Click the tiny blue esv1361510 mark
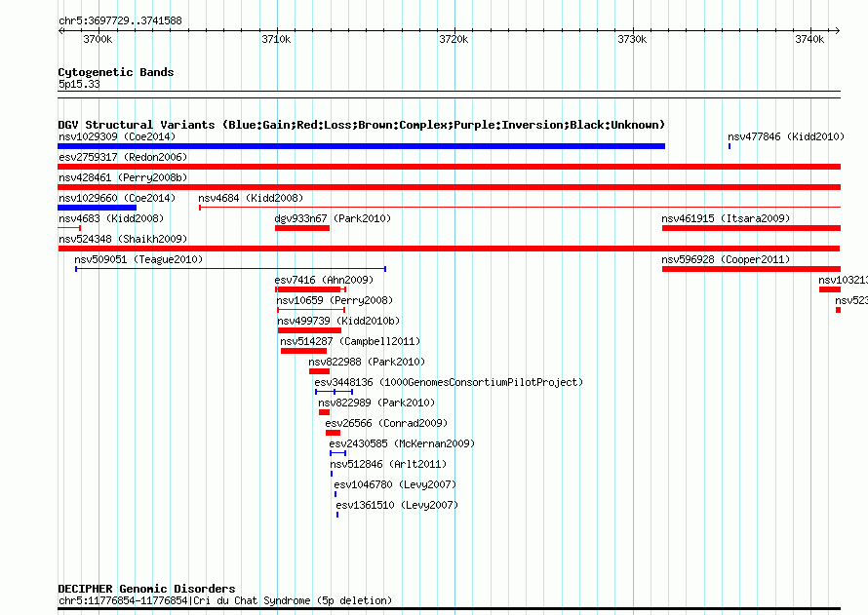868x615 pixels. click(337, 515)
